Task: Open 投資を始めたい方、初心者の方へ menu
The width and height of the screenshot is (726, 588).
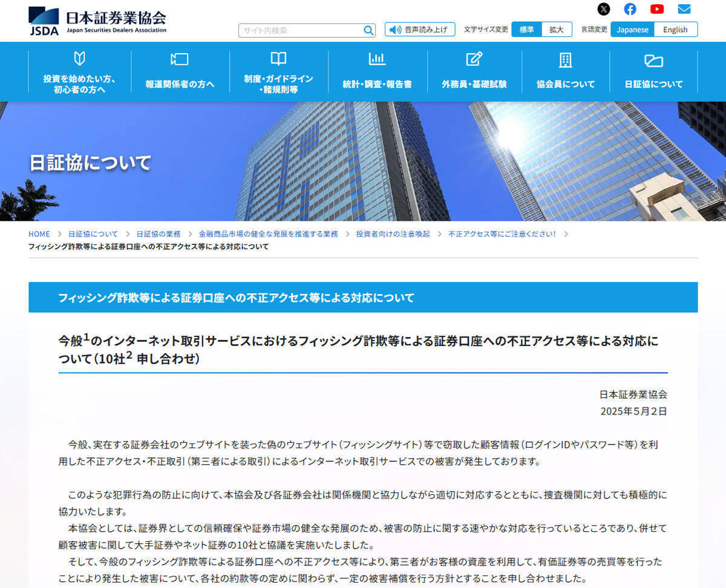Action: point(79,73)
